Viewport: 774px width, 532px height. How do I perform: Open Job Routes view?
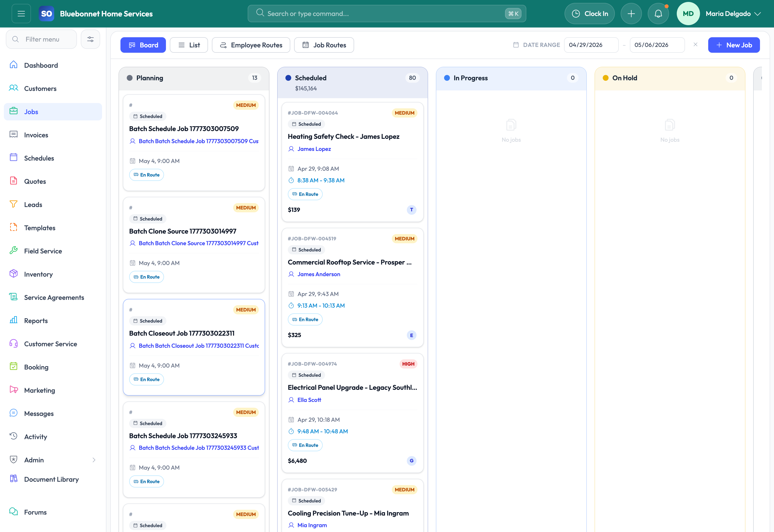coord(324,45)
